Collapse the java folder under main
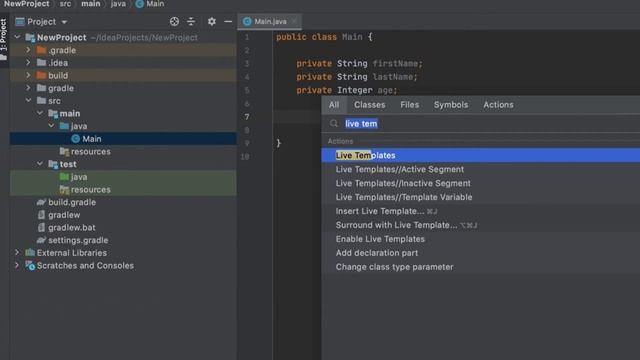 51,126
